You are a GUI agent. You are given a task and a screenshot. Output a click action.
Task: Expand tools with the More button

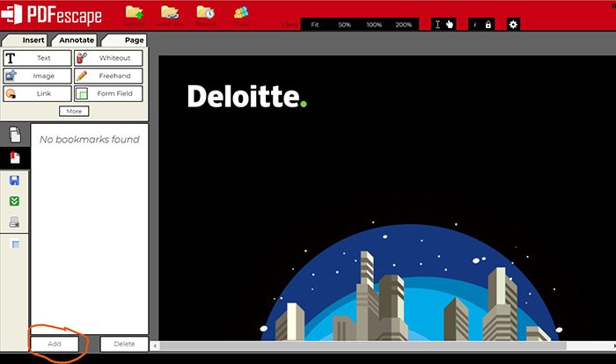(74, 111)
